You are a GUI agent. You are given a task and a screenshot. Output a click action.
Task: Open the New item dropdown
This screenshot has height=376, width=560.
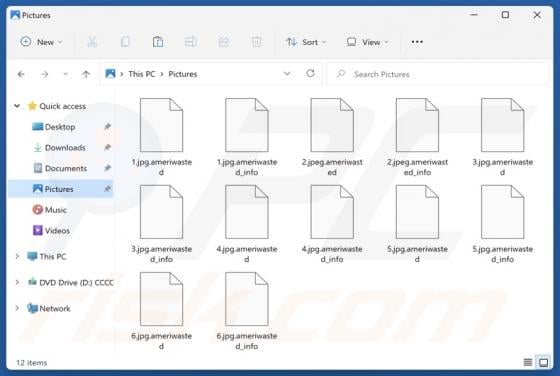(41, 42)
